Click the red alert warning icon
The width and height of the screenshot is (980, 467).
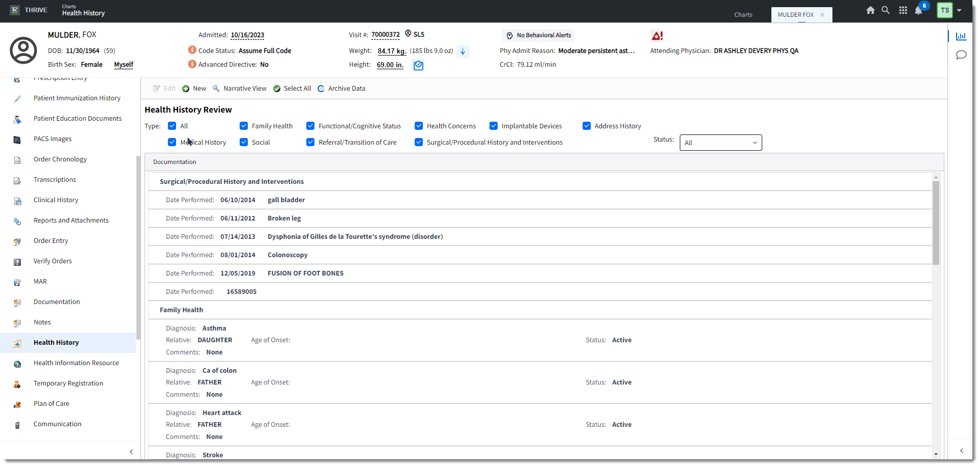pos(657,36)
